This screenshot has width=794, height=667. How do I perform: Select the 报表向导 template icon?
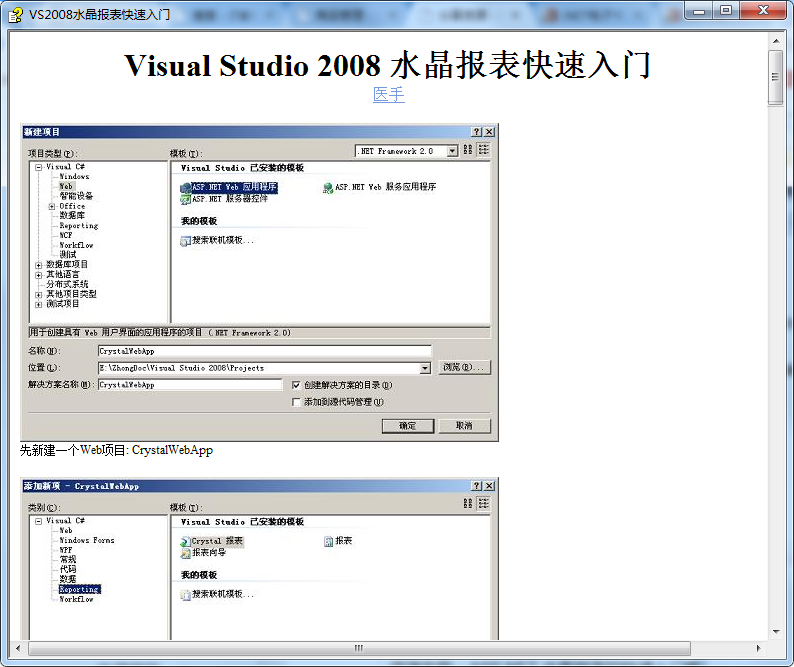coord(185,553)
